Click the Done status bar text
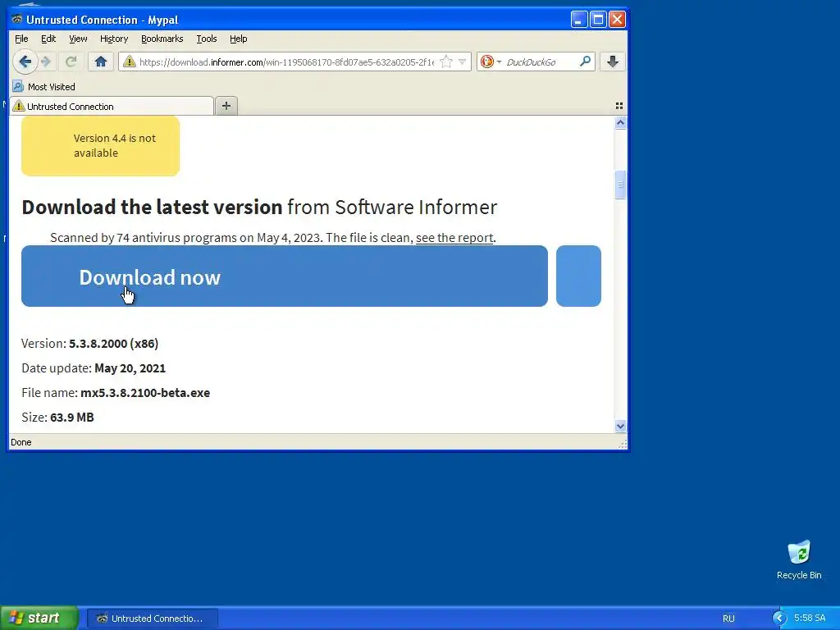The image size is (840, 630). point(21,442)
